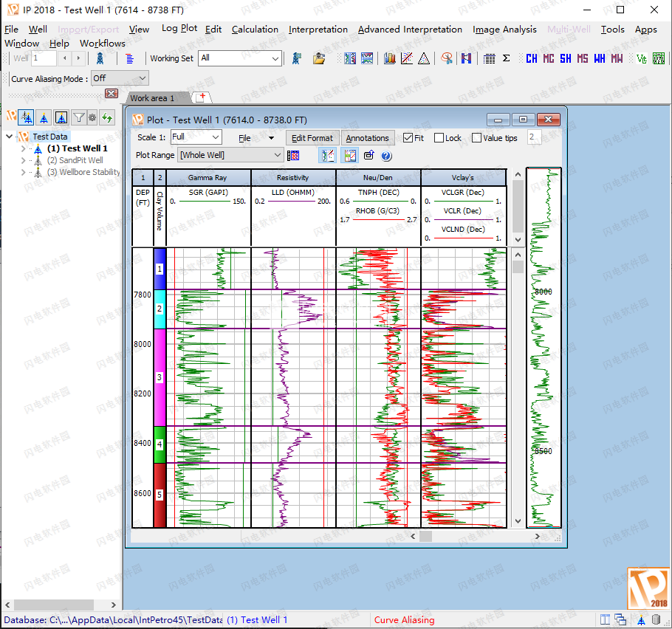
Task: Open the Curve Aliasing Mode dropdown
Action: [120, 79]
